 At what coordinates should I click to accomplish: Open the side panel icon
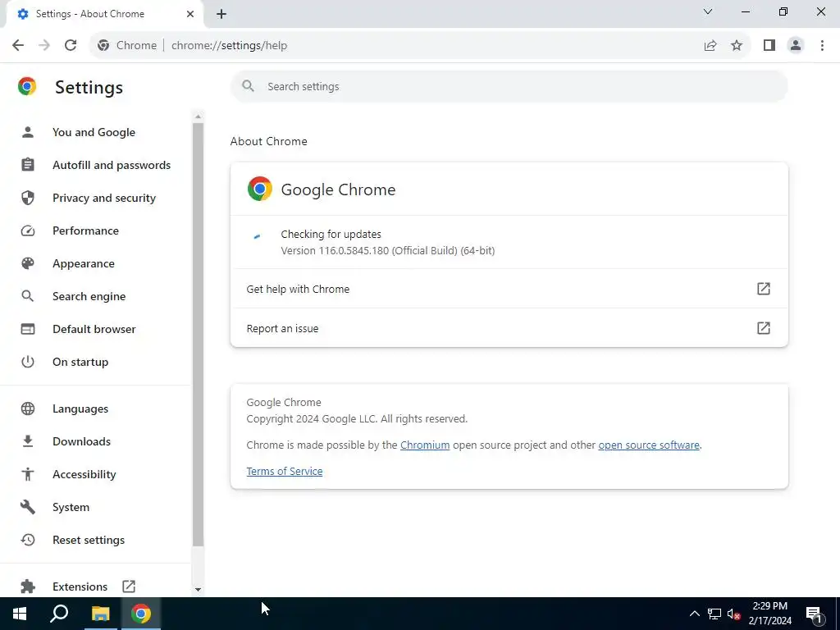click(769, 46)
